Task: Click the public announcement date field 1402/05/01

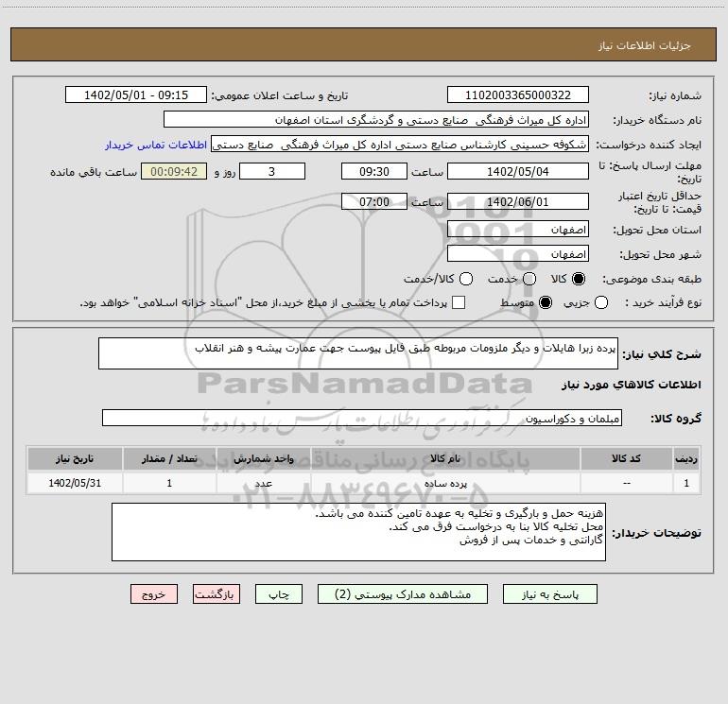Action: 136,94
